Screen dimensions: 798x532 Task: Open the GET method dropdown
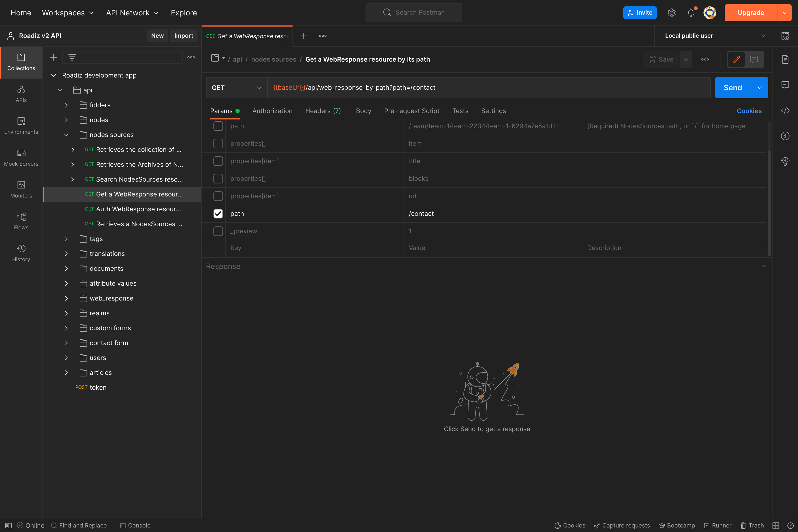click(237, 88)
